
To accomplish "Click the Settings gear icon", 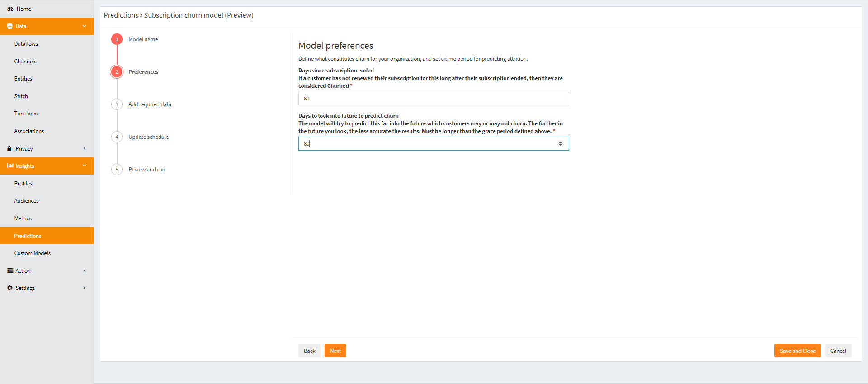I will tap(10, 288).
